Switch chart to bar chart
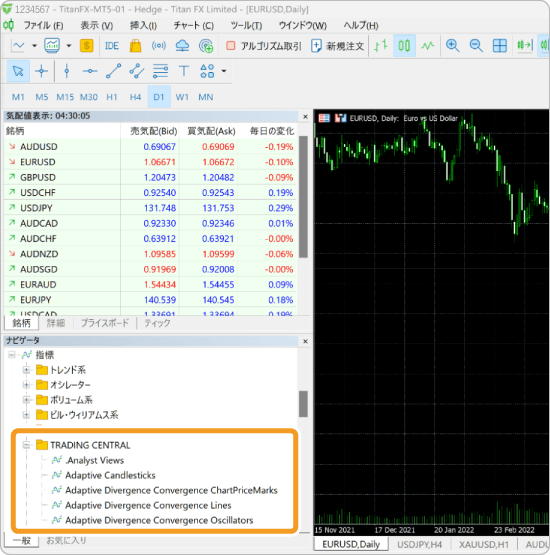550x555 pixels. point(381,46)
